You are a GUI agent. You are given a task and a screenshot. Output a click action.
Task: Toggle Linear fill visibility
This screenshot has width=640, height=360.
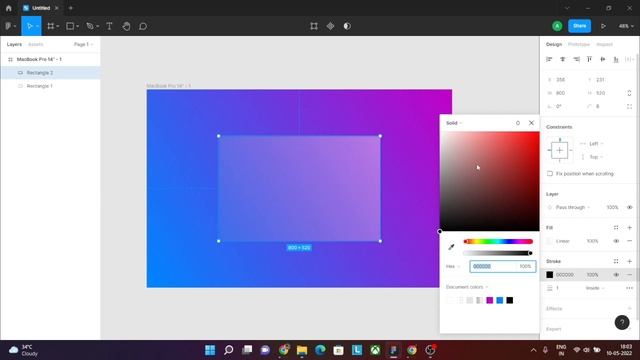pyautogui.click(x=616, y=241)
